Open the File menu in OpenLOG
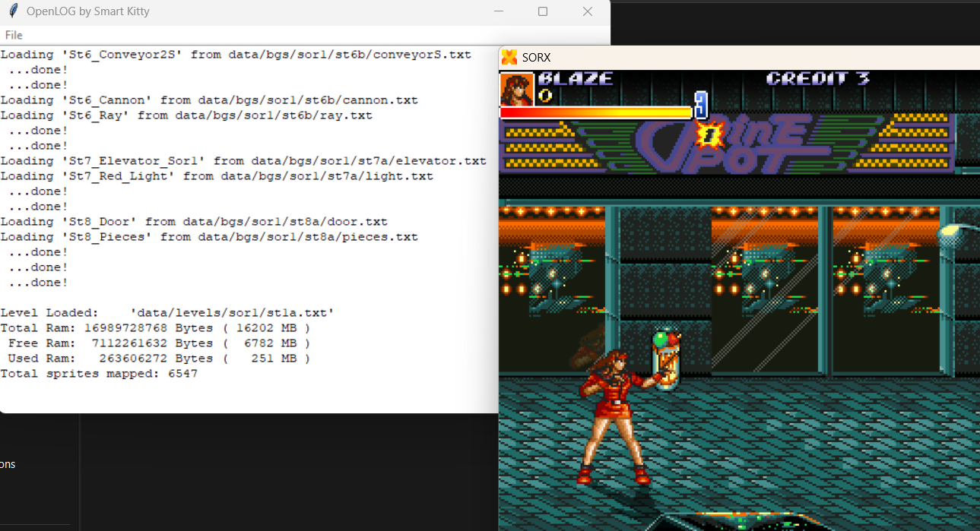The image size is (980, 531). [x=14, y=35]
